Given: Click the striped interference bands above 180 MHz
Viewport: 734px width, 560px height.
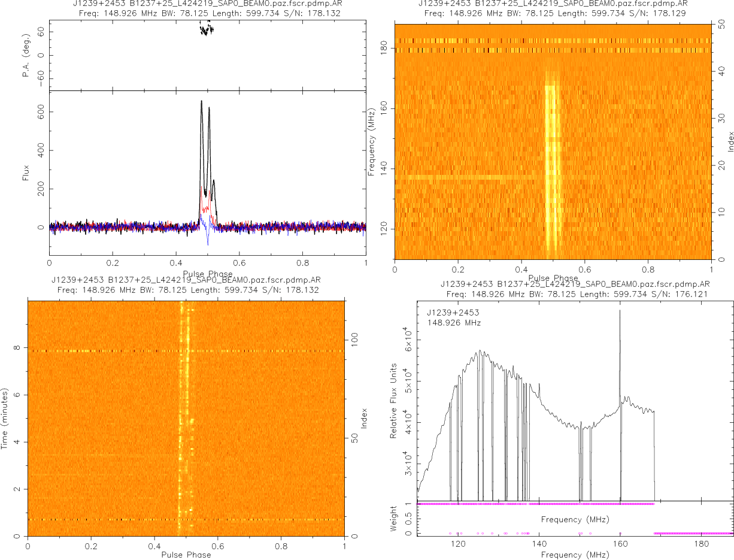Looking at the screenshot, I should pos(552,46).
